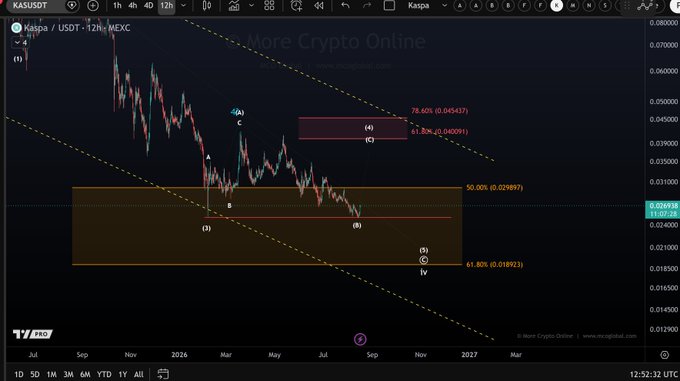Click the Kaspa coin logo in legend
The height and width of the screenshot is (381, 680).
(16, 28)
